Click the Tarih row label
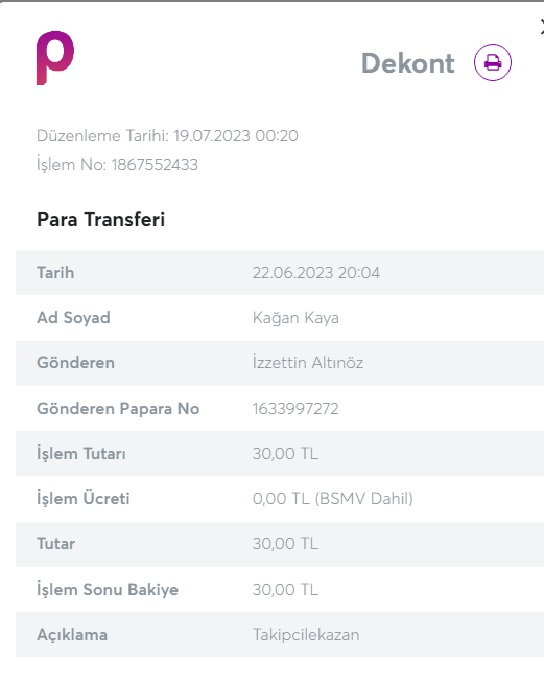The height and width of the screenshot is (676, 544). [56, 273]
